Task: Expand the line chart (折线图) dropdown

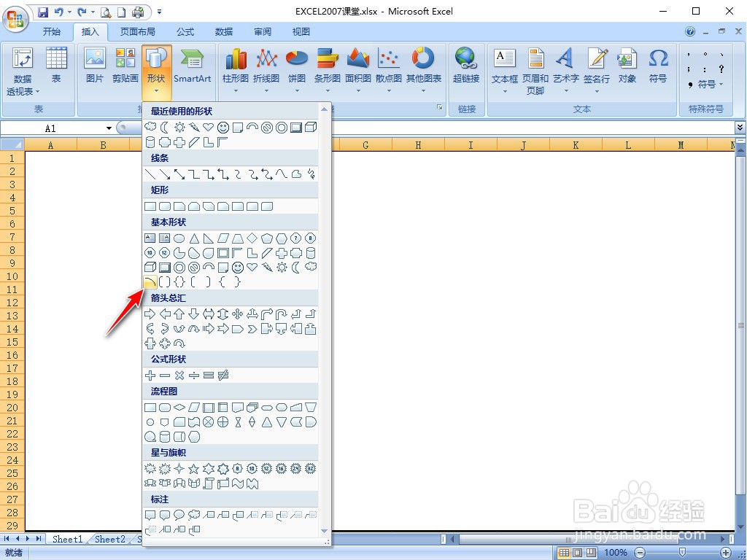Action: [266, 90]
